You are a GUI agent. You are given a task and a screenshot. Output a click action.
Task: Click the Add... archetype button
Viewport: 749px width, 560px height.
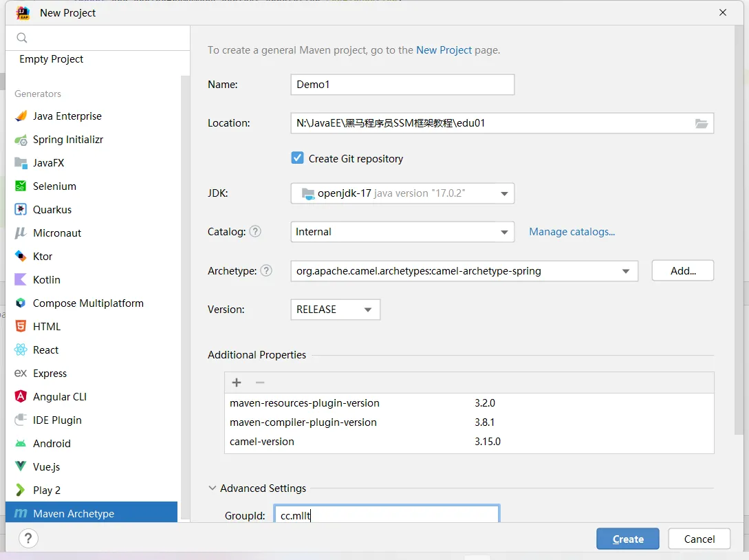click(x=682, y=271)
